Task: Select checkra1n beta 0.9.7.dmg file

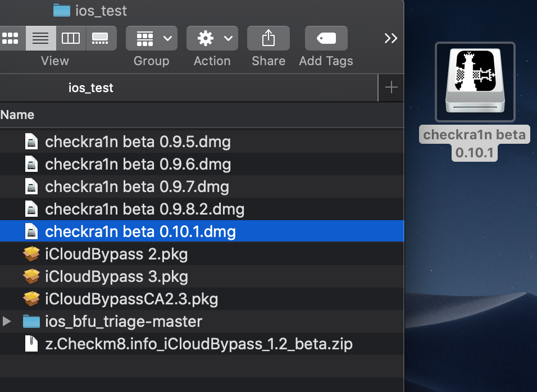Action: coord(202,186)
